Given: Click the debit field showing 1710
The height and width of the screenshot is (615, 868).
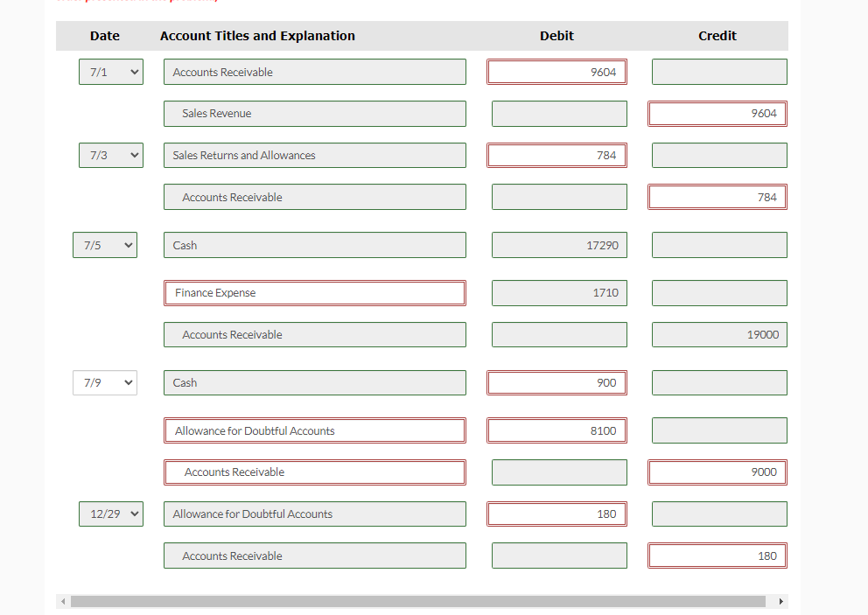Looking at the screenshot, I should (560, 293).
